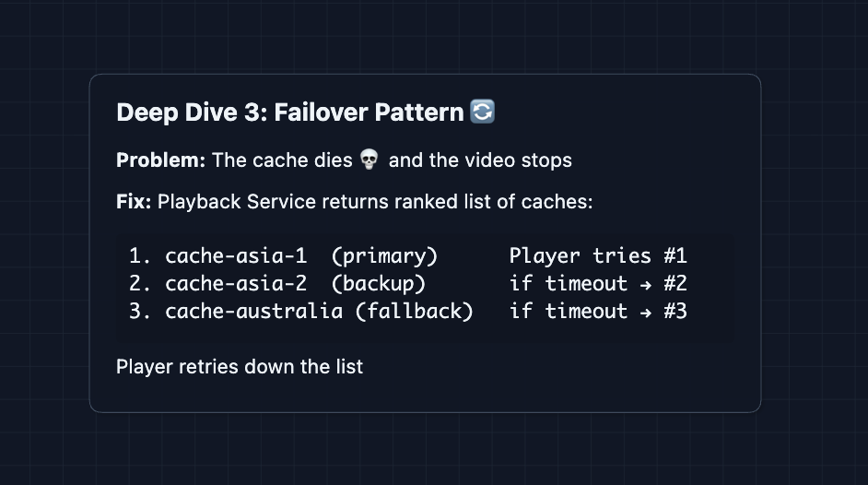Select the 'cache-asia-1' entry
Image resolution: width=868 pixels, height=485 pixels.
tap(236, 256)
